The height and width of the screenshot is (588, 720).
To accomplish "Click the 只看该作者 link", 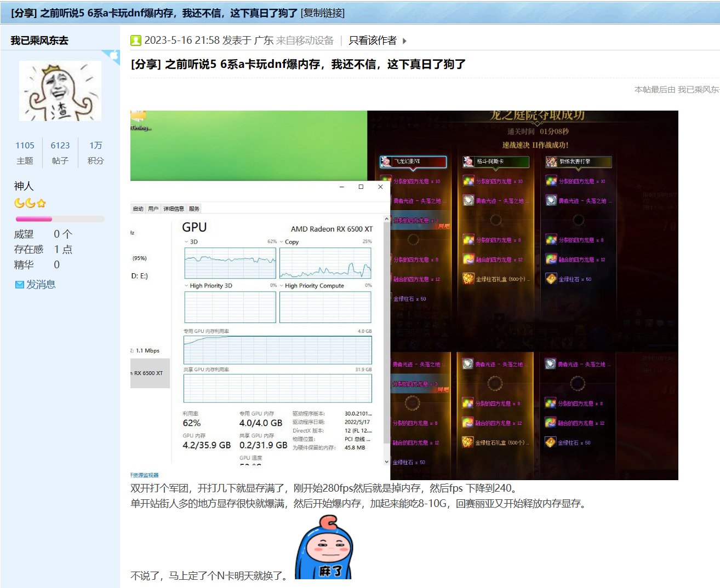I will coord(373,41).
